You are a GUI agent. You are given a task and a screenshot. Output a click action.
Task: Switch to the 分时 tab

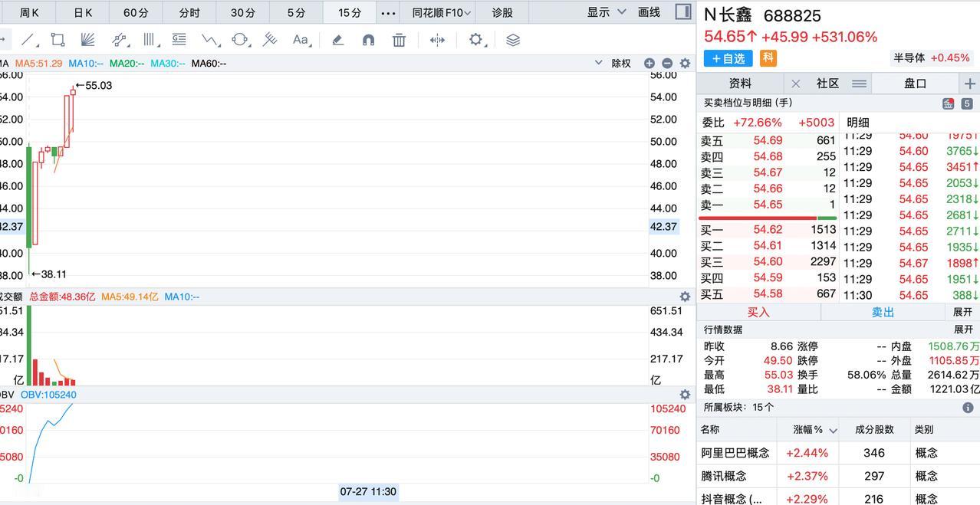189,12
